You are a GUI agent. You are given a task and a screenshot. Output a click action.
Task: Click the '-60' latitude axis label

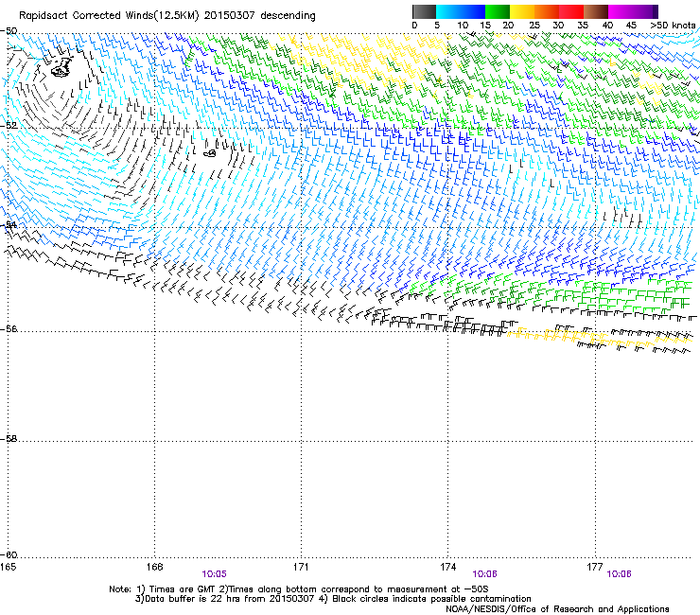[x=9, y=554]
